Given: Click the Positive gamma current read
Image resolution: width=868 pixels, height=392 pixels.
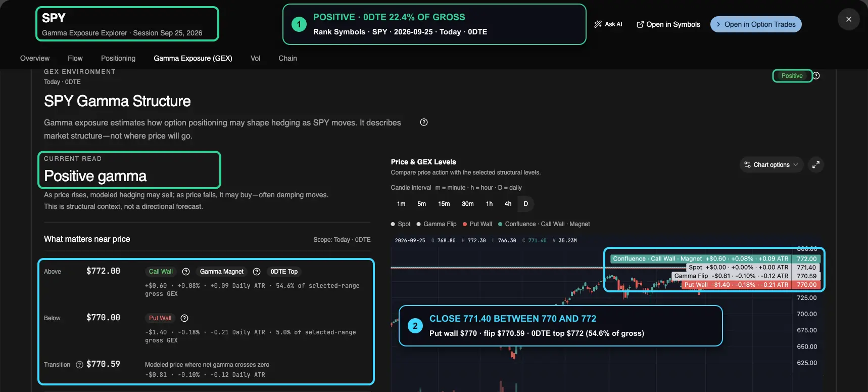Looking at the screenshot, I should pyautogui.click(x=95, y=176).
